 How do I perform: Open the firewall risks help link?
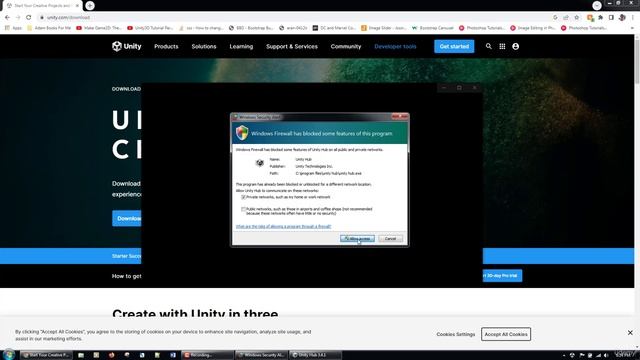coord(283,227)
